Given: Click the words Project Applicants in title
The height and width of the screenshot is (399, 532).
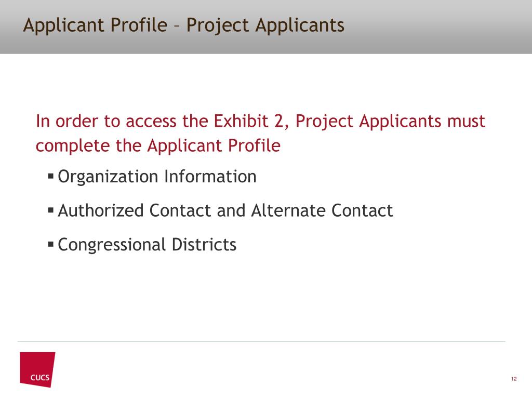Looking at the screenshot, I should [265, 26].
